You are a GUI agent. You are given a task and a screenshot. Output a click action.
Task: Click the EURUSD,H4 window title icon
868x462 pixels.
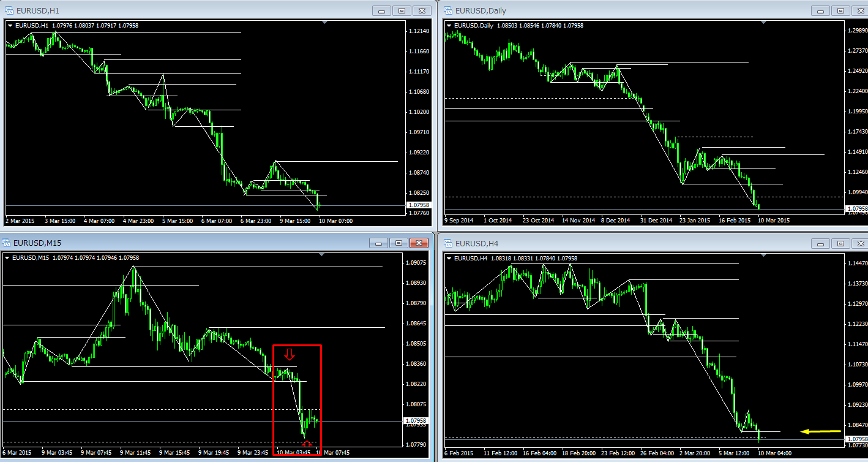448,243
